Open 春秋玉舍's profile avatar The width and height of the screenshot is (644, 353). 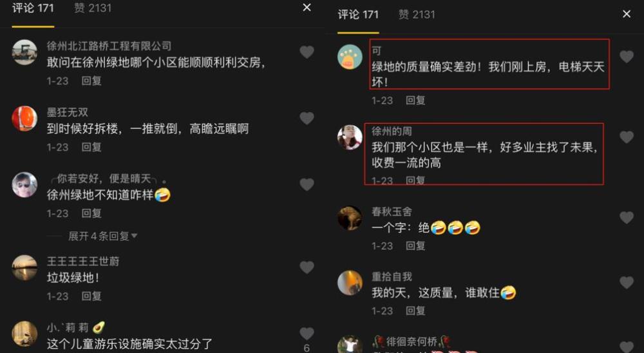(350, 218)
